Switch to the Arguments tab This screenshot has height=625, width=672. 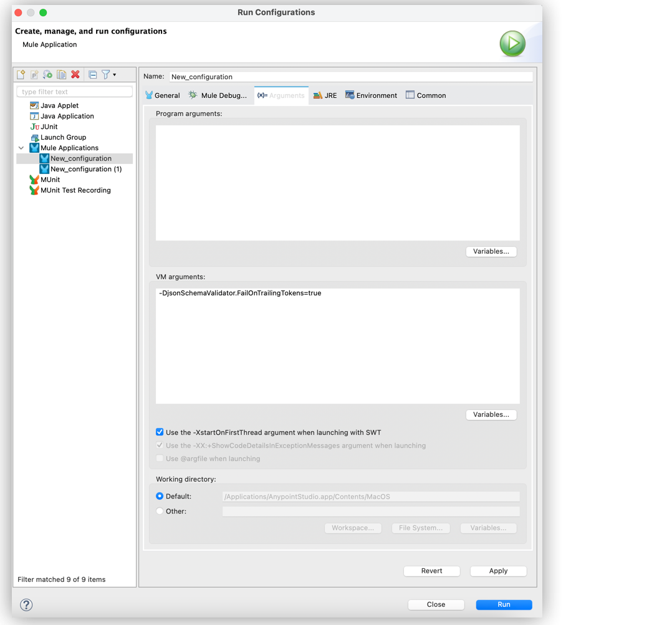[281, 95]
